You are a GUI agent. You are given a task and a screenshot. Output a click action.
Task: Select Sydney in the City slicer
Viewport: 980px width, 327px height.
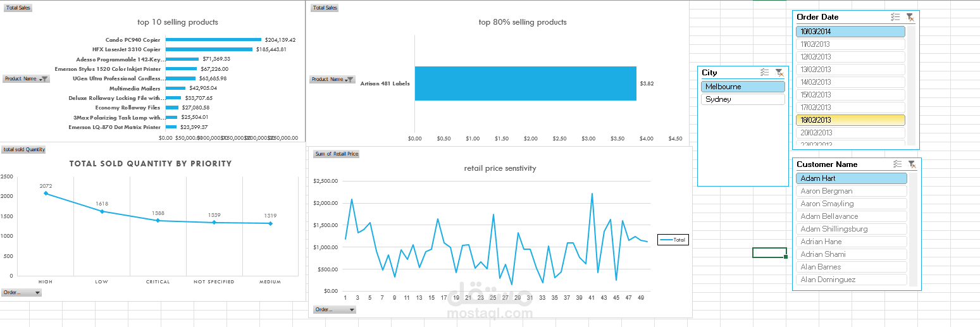743,99
